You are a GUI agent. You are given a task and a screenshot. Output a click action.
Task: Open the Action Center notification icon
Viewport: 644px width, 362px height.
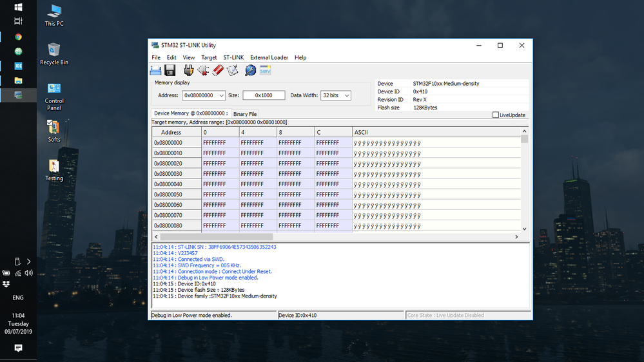tap(18, 348)
